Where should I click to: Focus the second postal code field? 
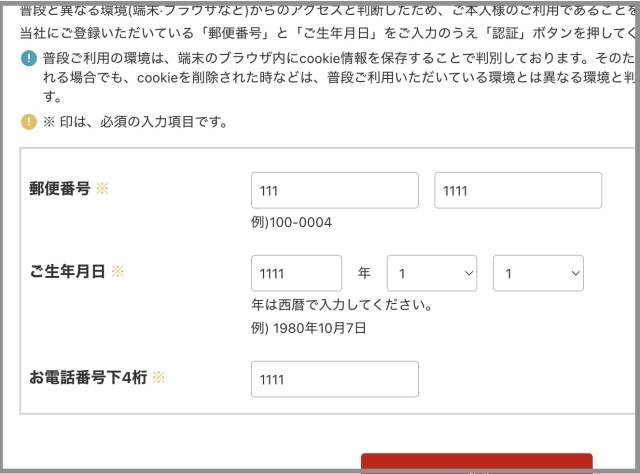pos(518,190)
